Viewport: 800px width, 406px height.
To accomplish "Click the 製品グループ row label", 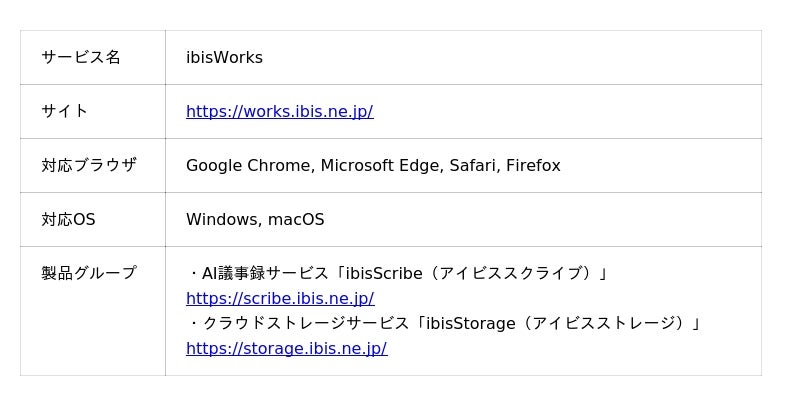I will (x=89, y=273).
